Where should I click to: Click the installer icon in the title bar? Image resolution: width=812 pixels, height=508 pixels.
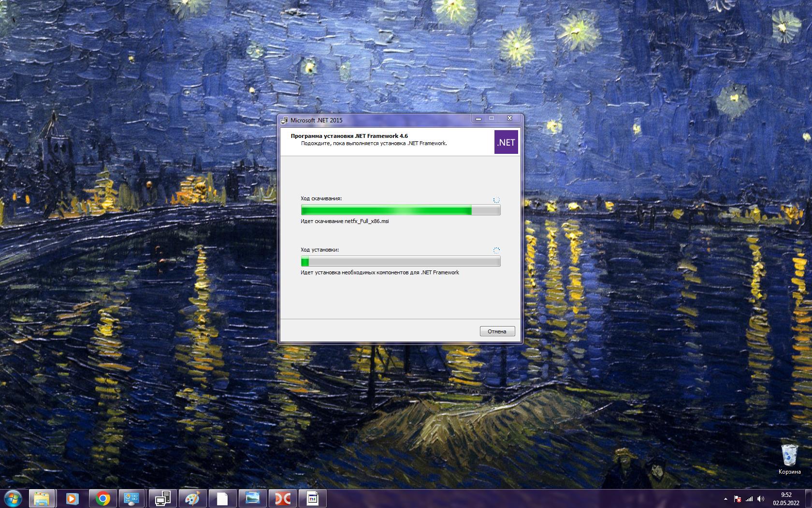(284, 120)
